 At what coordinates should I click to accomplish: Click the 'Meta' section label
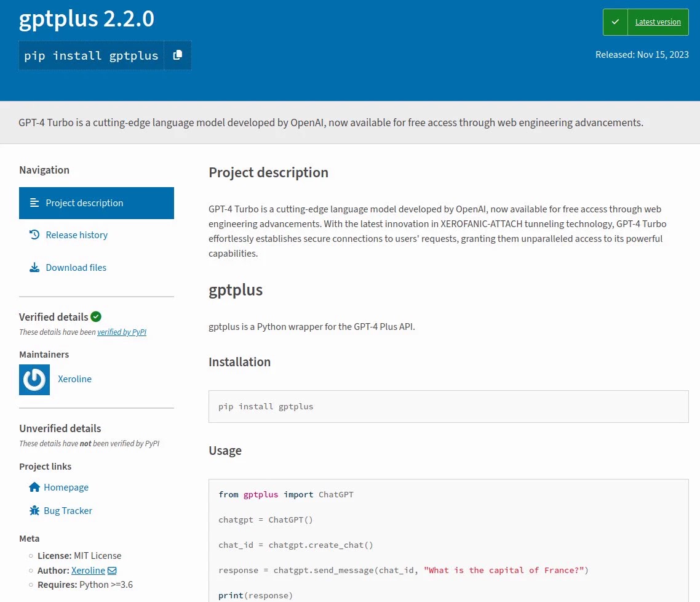pos(30,539)
